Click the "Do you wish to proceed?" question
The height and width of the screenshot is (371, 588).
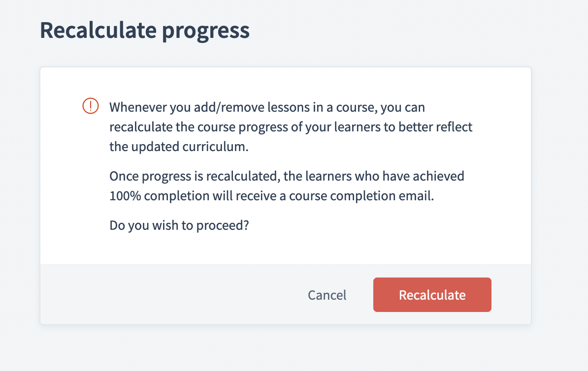[179, 225]
